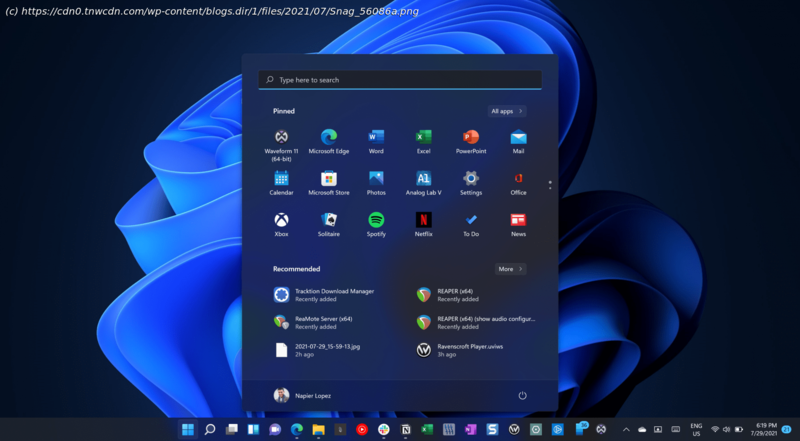Open Waveform 11 from pinned apps
Viewport: 800px width, 441px height.
(281, 138)
